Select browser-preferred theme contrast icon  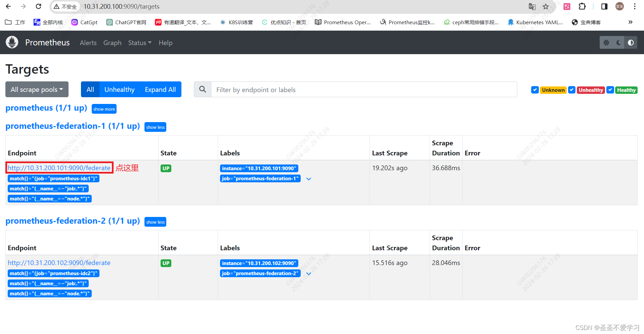(631, 42)
